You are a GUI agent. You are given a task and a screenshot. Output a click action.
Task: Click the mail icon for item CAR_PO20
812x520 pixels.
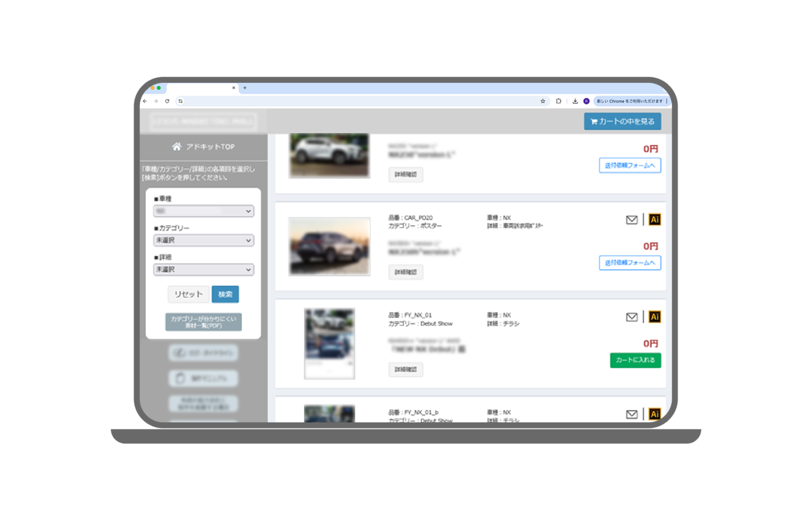point(632,220)
